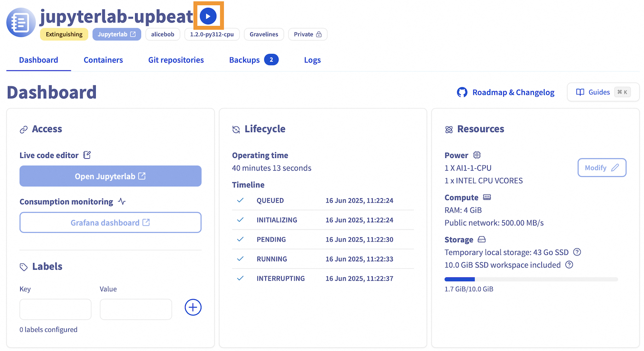
Task: Open the Git repositories tab
Action: 176,60
